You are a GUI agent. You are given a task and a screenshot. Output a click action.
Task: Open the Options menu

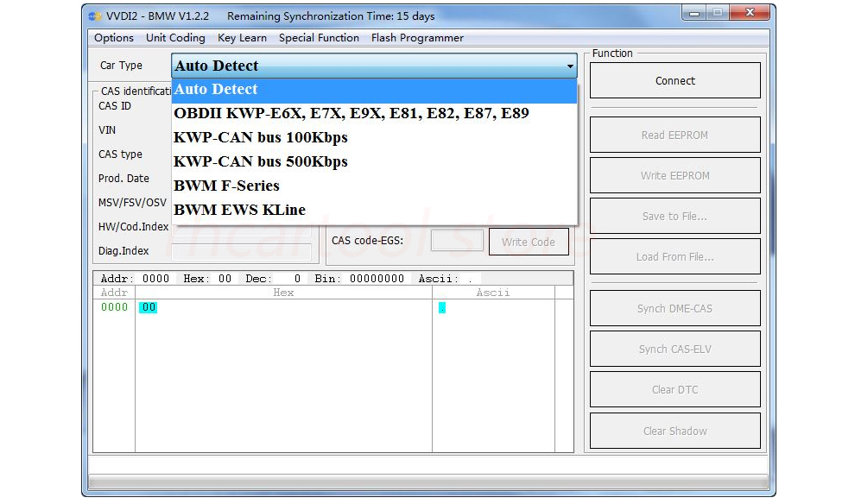(113, 38)
